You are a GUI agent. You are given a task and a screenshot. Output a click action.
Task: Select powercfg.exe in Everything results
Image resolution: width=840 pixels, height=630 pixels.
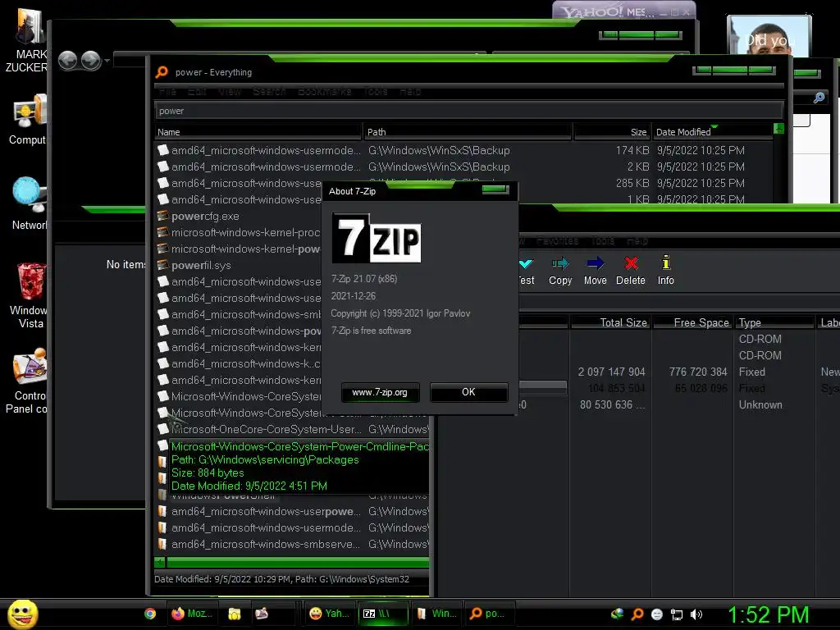(x=205, y=217)
